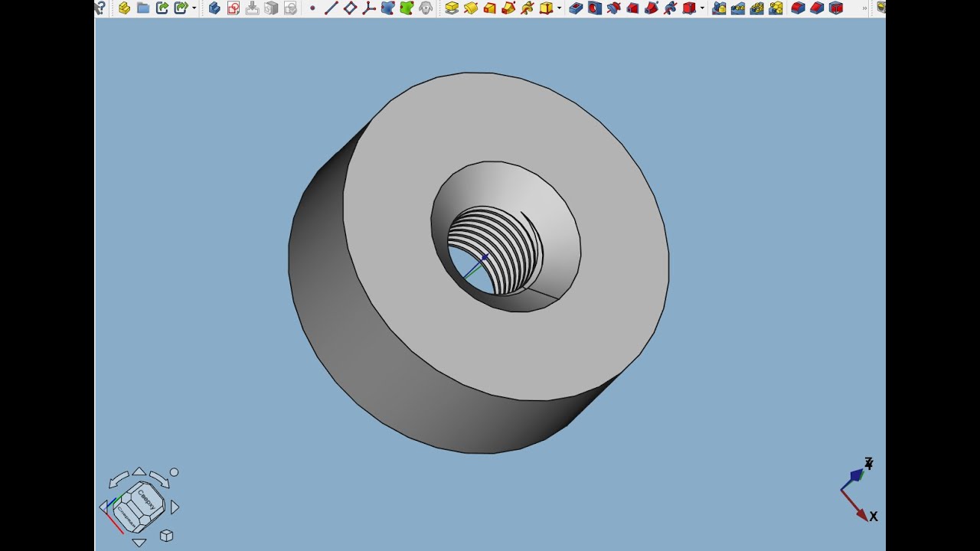Rotate view counterclockwise with curved arrow
Viewport: 980px width, 551px height.
[119, 479]
